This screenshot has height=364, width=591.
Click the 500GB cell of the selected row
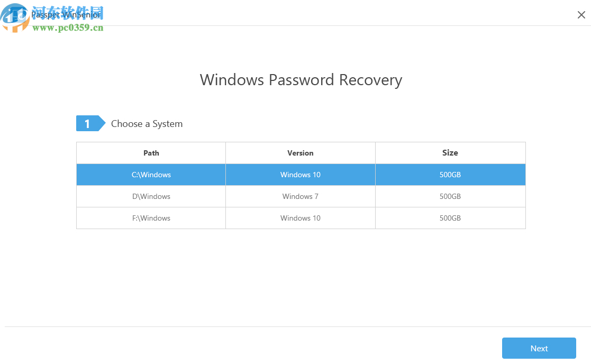[450, 174]
